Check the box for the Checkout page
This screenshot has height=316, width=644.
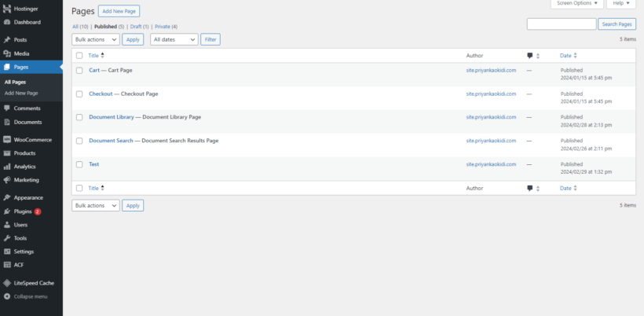[x=79, y=94]
